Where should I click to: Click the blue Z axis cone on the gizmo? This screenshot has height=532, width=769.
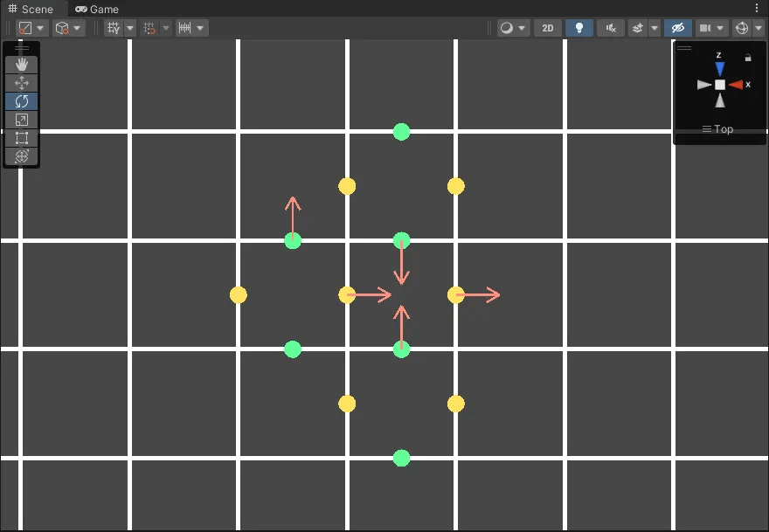tap(719, 68)
